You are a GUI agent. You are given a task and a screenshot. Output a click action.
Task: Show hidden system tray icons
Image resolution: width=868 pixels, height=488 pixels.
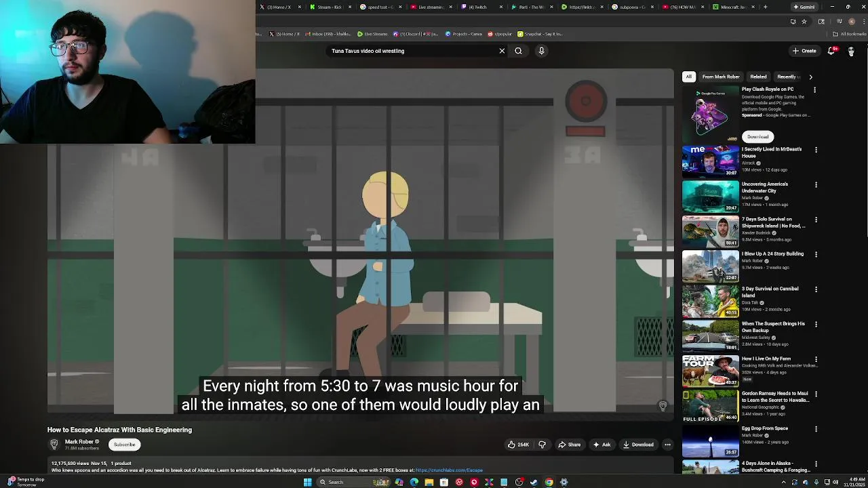tap(783, 482)
